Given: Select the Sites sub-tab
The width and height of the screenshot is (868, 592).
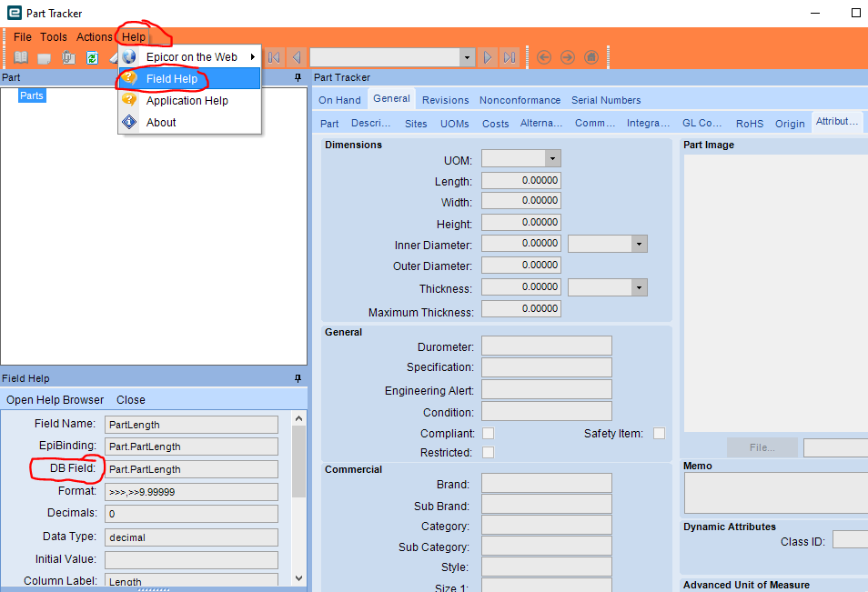Looking at the screenshot, I should click(416, 124).
